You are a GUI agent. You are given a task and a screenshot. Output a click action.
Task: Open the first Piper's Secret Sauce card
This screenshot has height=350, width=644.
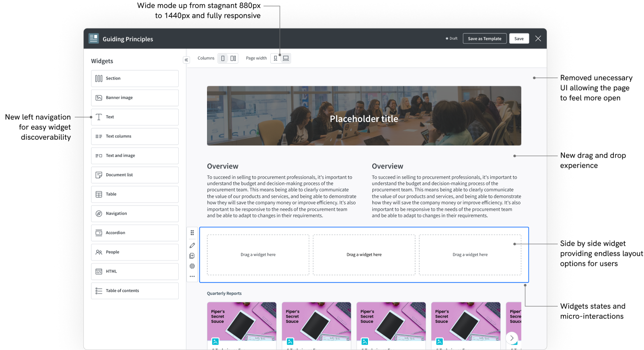(x=241, y=326)
